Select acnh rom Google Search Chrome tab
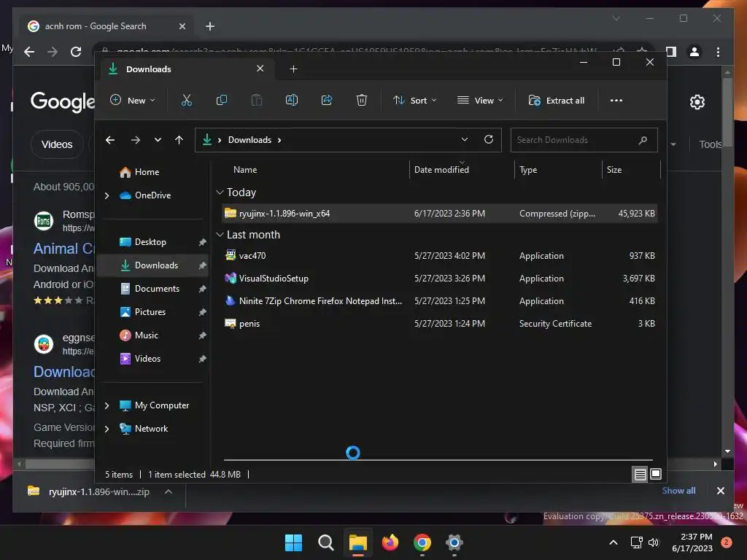The height and width of the screenshot is (560, 747). point(107,26)
